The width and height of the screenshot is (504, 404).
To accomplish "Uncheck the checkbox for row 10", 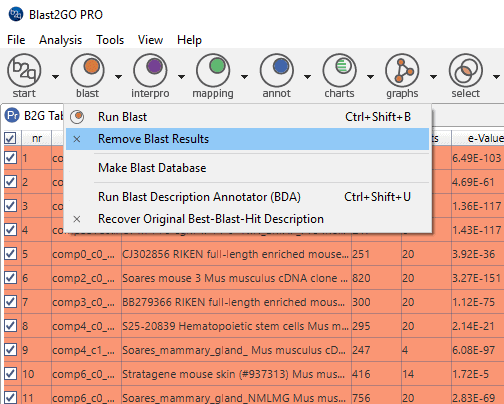I will [10, 374].
